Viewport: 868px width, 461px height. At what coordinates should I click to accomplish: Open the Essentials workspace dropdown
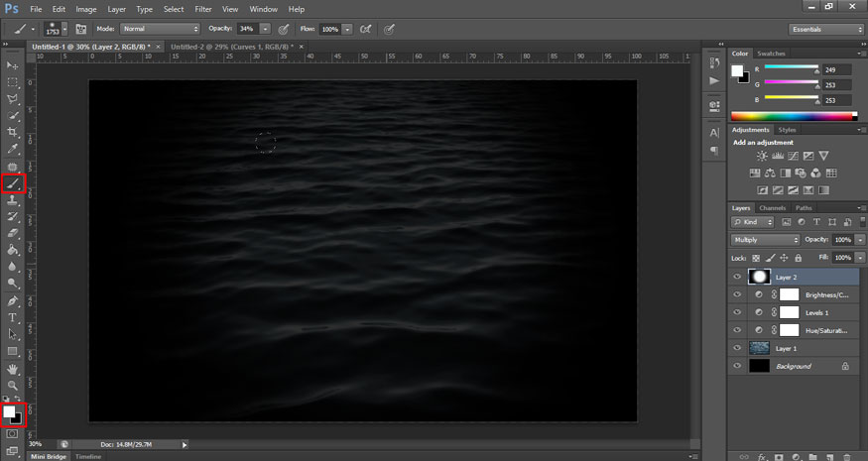pos(825,29)
